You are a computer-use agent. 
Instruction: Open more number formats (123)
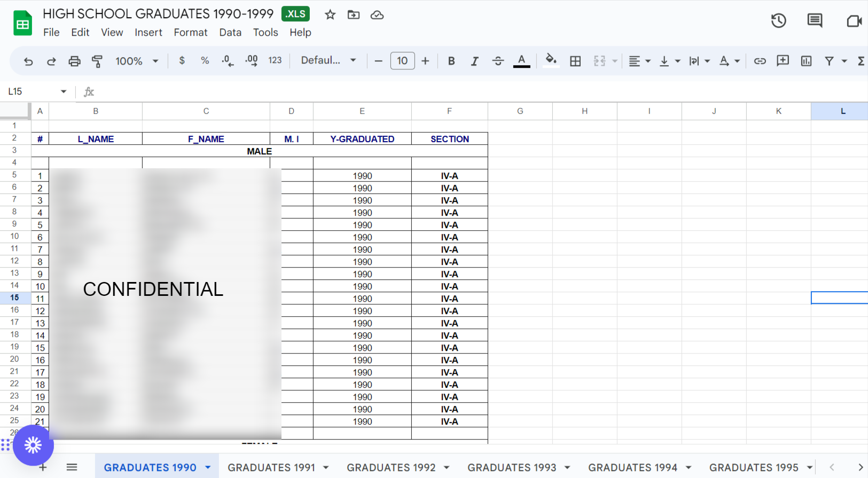coord(275,61)
